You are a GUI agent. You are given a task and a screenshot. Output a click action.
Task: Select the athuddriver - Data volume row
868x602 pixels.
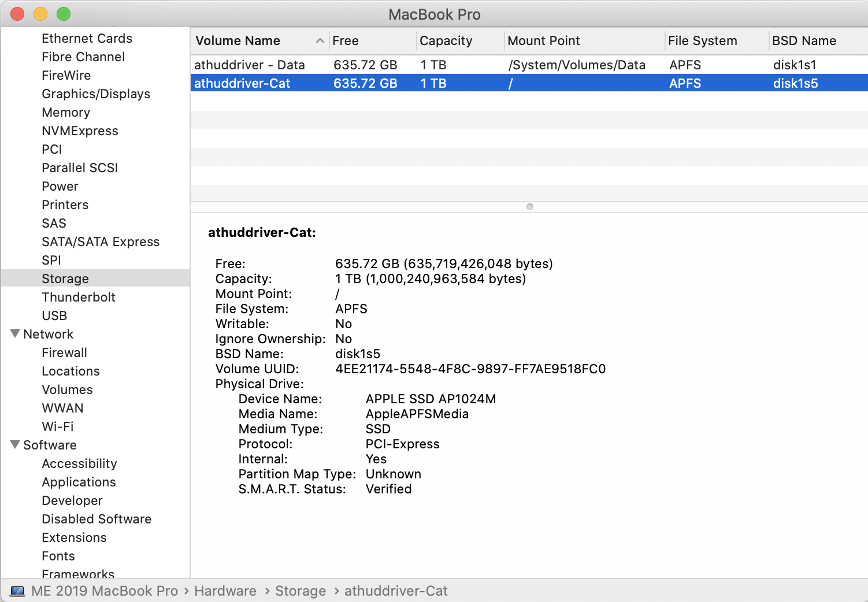pos(529,65)
